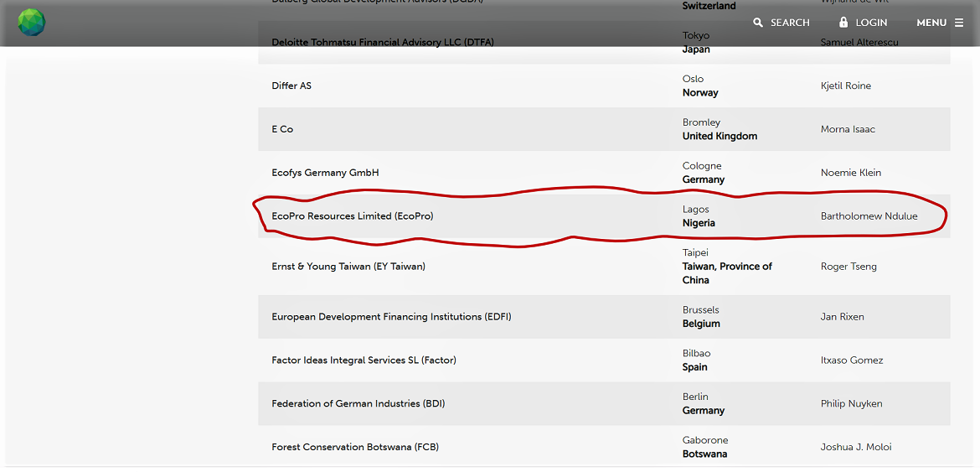The height and width of the screenshot is (472, 980).
Task: Open the LOGIN link
Action: click(871, 23)
